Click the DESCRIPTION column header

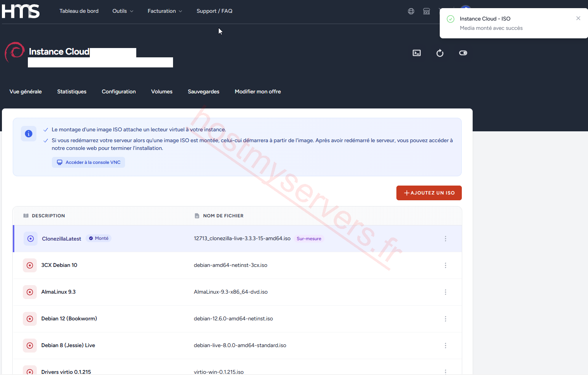coord(48,216)
